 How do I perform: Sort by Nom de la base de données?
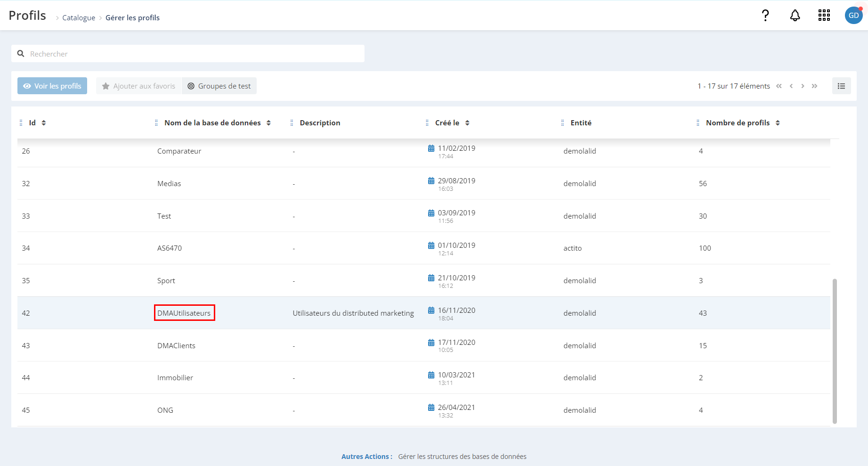(x=268, y=123)
